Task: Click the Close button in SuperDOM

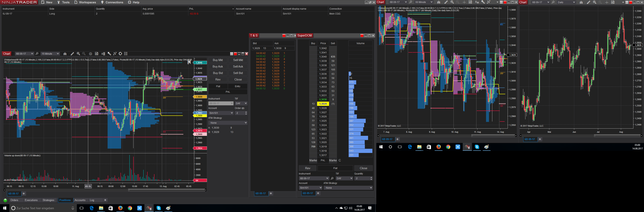Action: 364,168
